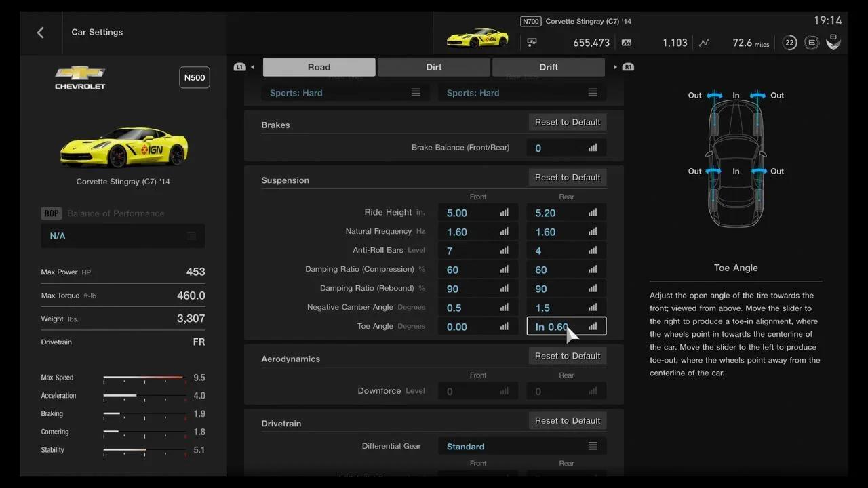Open front Damping Ratio Rebound slider icon

point(505,289)
